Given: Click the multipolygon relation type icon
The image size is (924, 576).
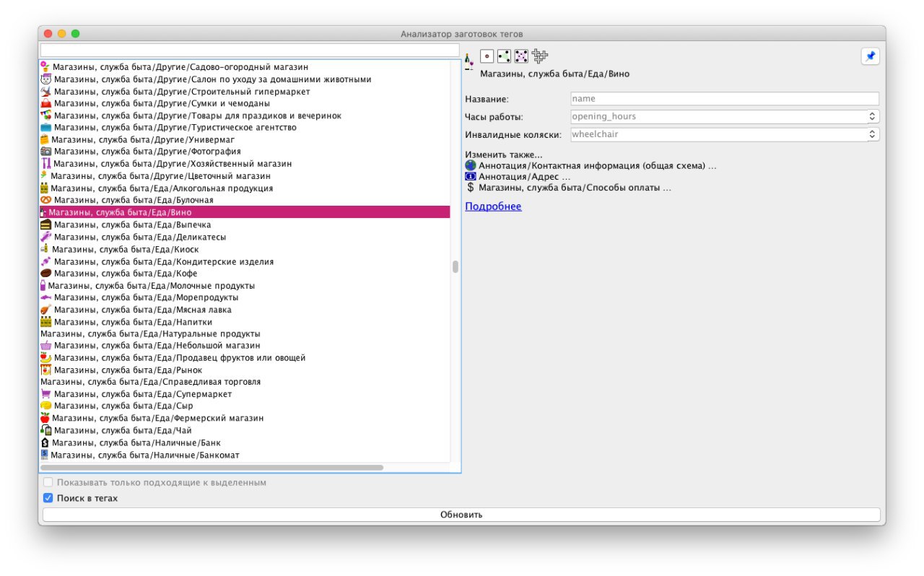Looking at the screenshot, I should point(540,56).
